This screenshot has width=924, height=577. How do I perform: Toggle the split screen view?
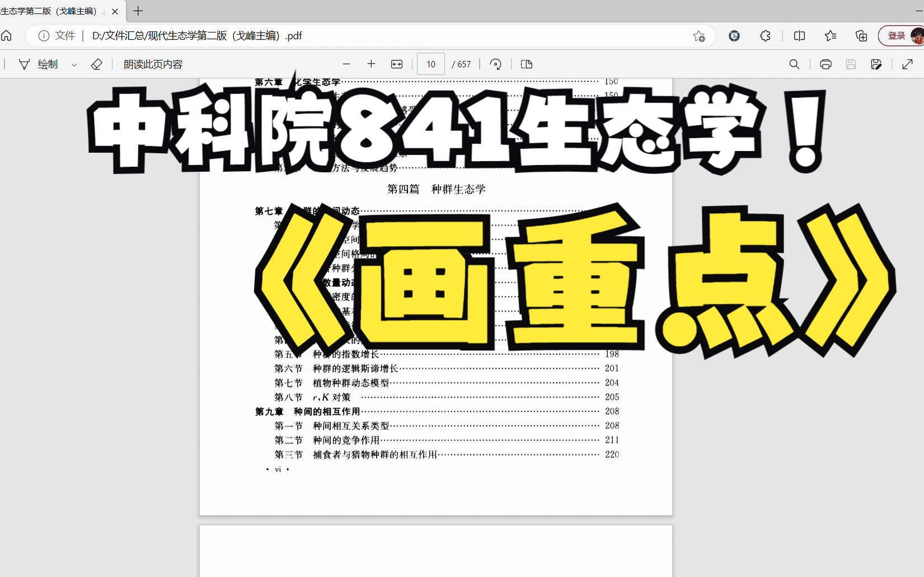(799, 36)
